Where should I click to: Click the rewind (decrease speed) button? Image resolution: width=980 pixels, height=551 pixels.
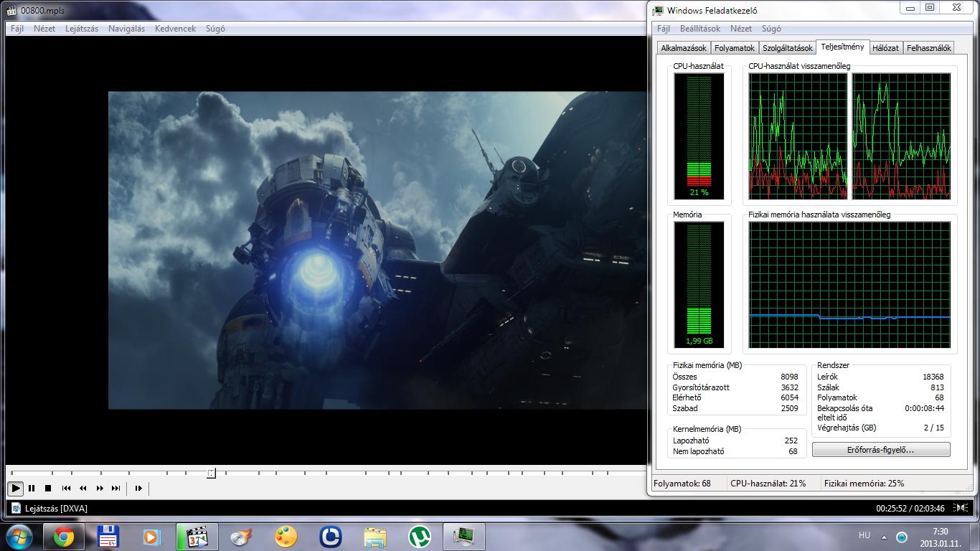click(83, 488)
